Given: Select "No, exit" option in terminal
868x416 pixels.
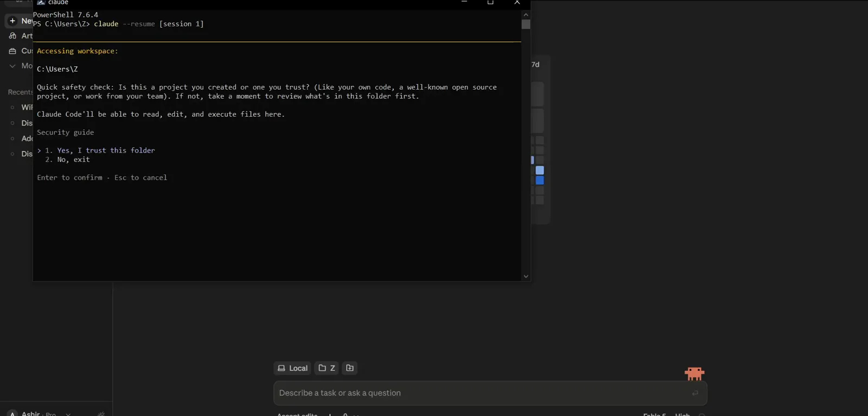Looking at the screenshot, I should pyautogui.click(x=73, y=160).
